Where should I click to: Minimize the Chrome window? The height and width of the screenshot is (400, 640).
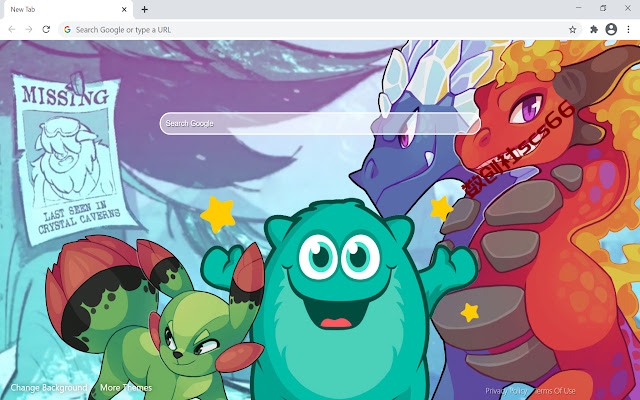(578, 8)
